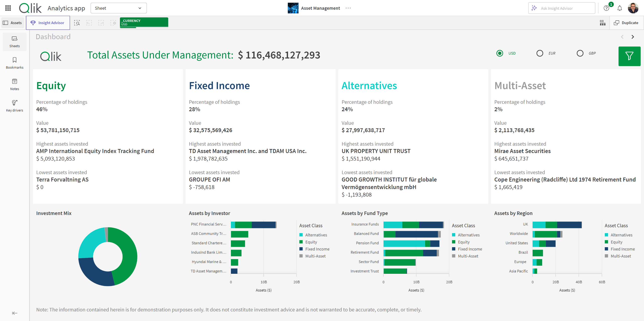The height and width of the screenshot is (321, 644).
Task: Collapse the left sidebar panel
Action: [15, 313]
